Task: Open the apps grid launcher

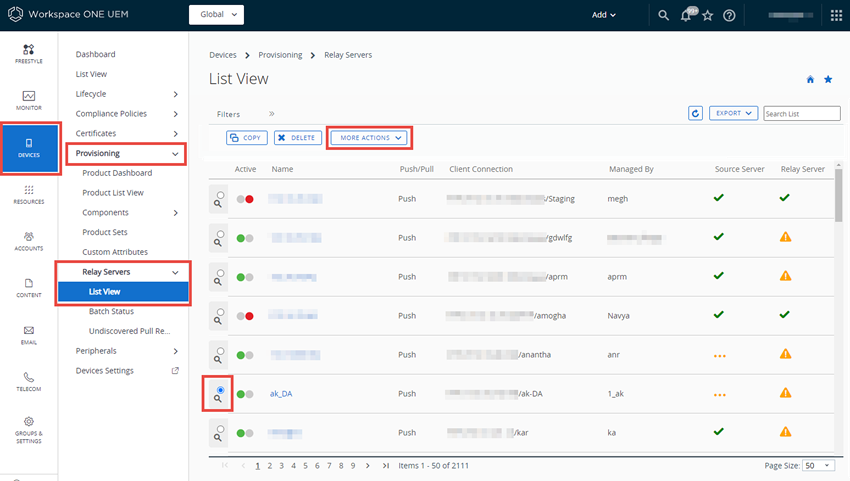Action: (836, 15)
